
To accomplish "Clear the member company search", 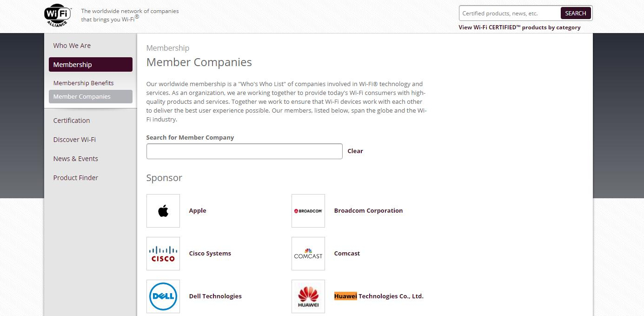I will coord(355,151).
